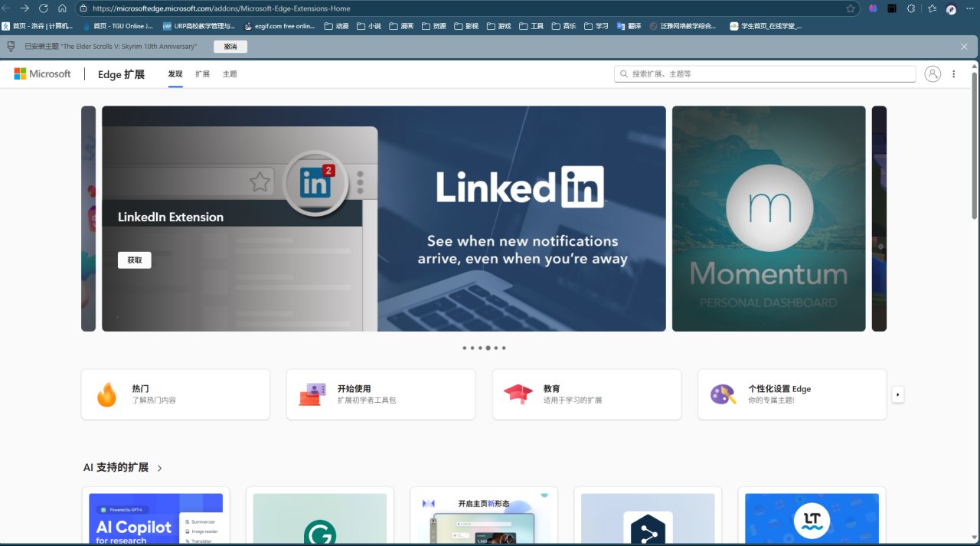Open the Momentum Personal Dashboard banner
This screenshot has width=980, height=546.
[769, 218]
